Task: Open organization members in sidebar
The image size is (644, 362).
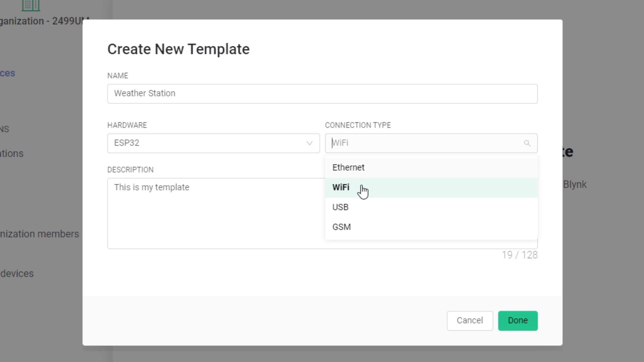Action: [x=40, y=234]
